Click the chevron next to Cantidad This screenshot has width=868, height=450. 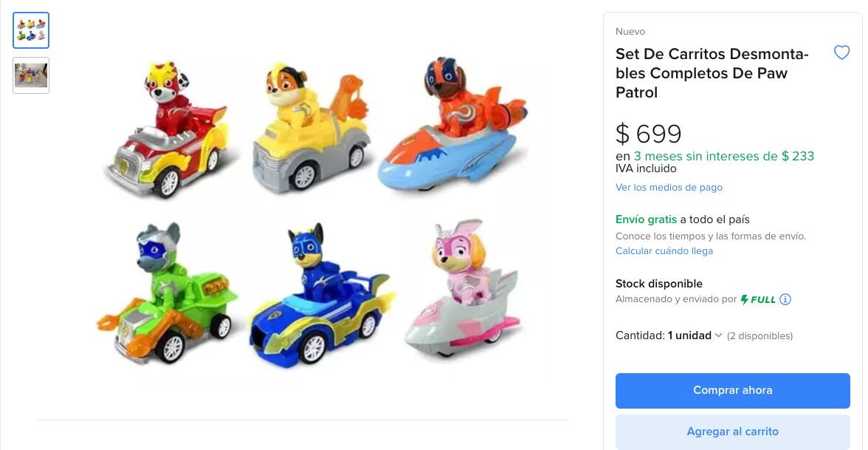coord(717,335)
